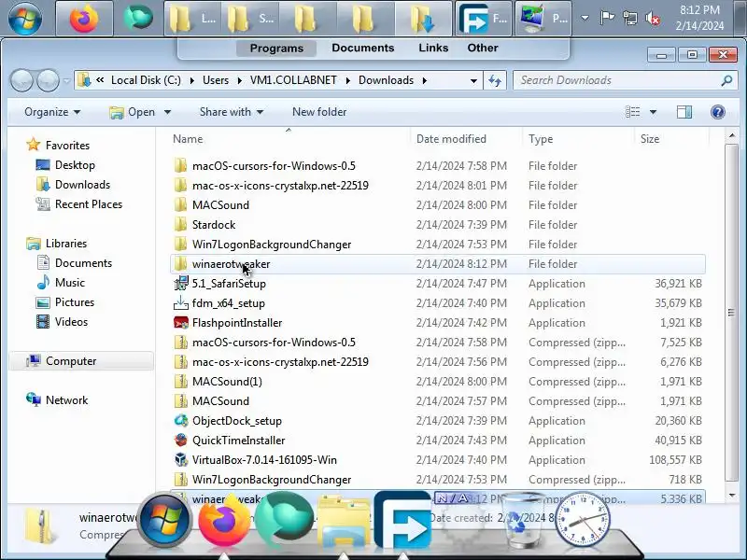
Task: Open the Music library
Action: 61,283
